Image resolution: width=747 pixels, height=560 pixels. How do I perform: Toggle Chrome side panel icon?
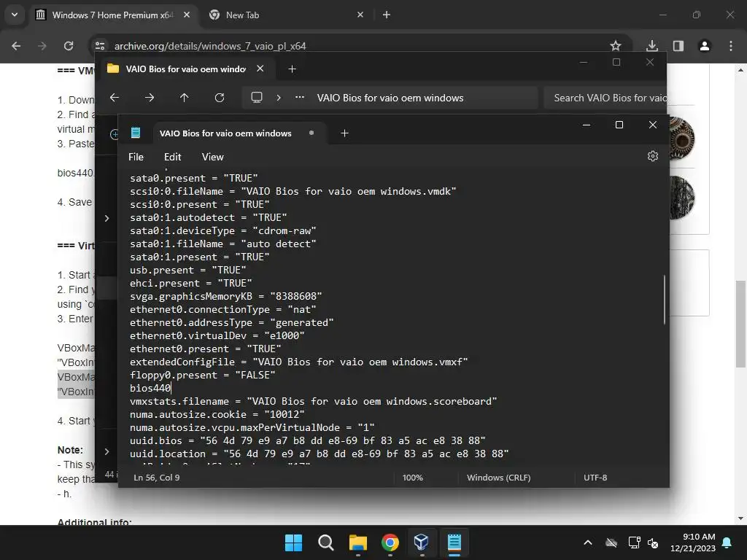pyautogui.click(x=678, y=46)
